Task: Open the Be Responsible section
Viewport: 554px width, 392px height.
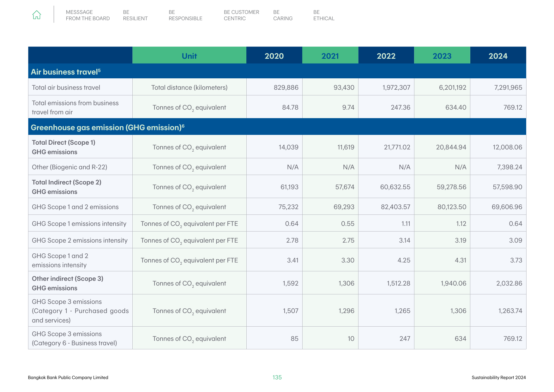Action: 185,15
